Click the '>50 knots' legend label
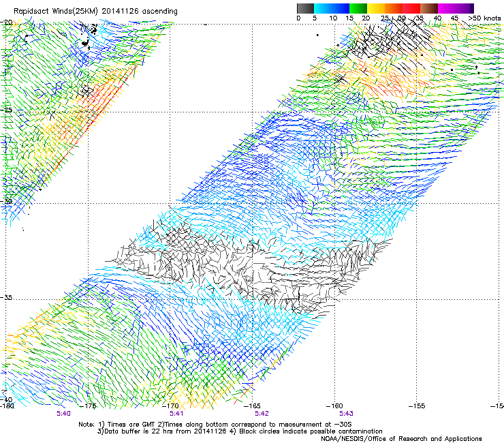 click(485, 18)
